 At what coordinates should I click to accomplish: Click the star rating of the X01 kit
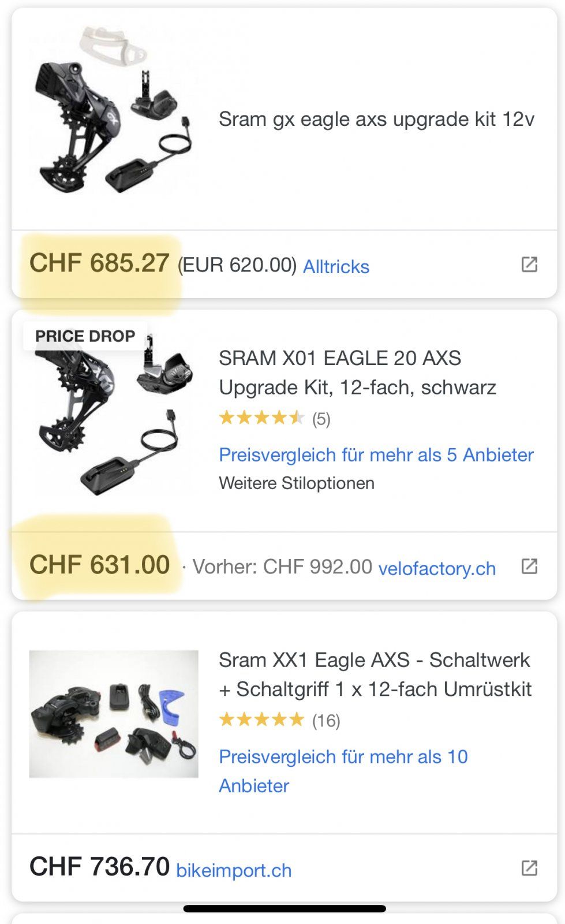coord(261,418)
